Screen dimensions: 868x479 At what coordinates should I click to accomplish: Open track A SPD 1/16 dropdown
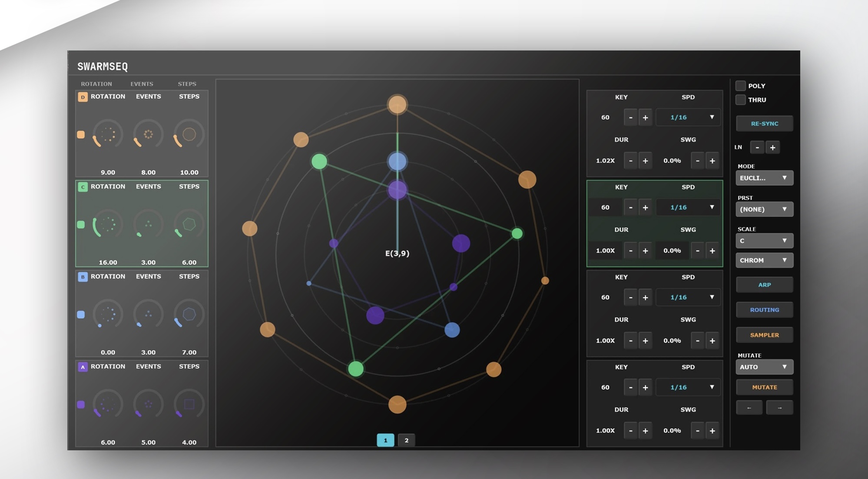pyautogui.click(x=688, y=387)
